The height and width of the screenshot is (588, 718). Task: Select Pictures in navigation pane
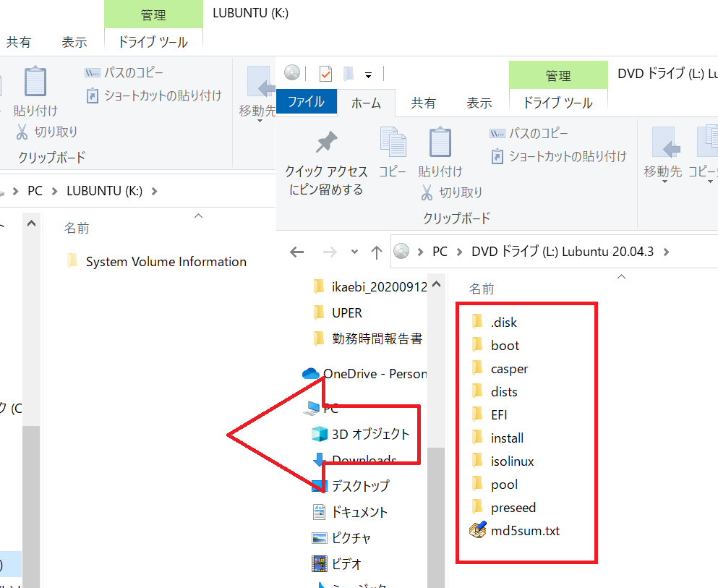pyautogui.click(x=341, y=537)
